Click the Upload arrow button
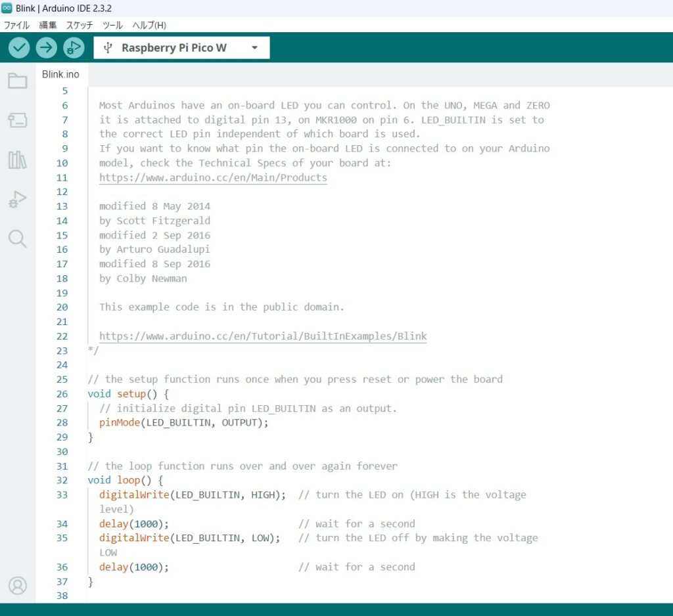The image size is (673, 616). pos(47,48)
